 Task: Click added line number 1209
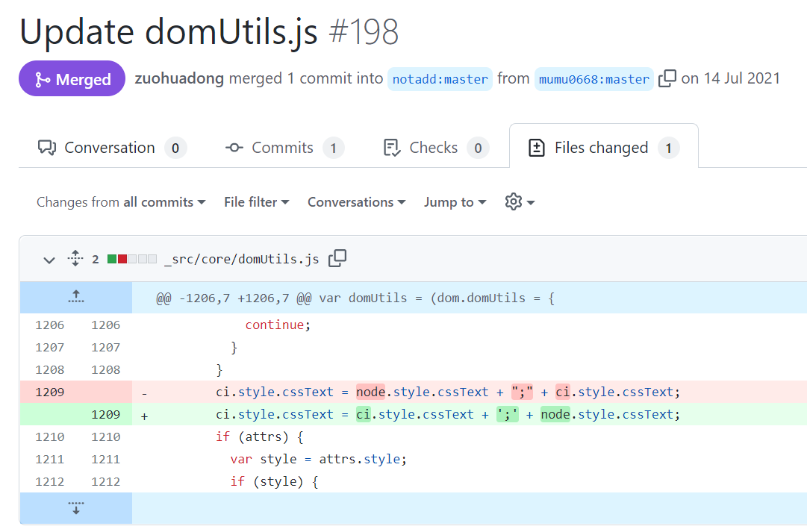pos(105,415)
